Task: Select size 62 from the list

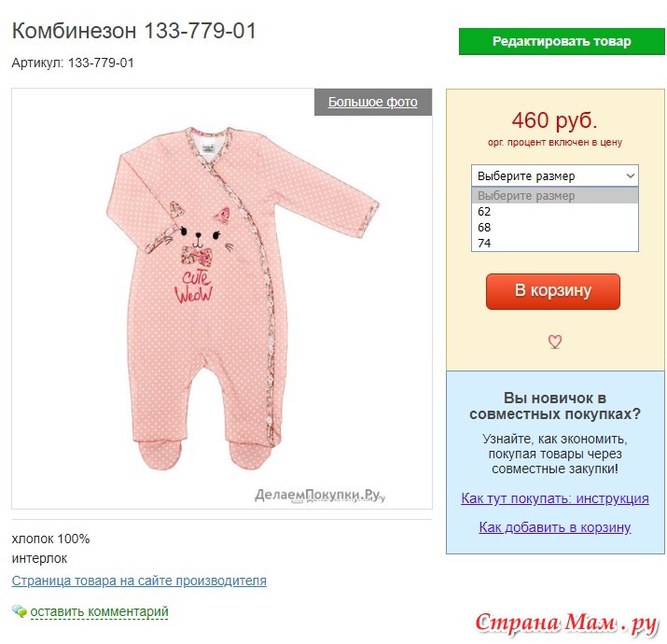Action: click(x=555, y=212)
